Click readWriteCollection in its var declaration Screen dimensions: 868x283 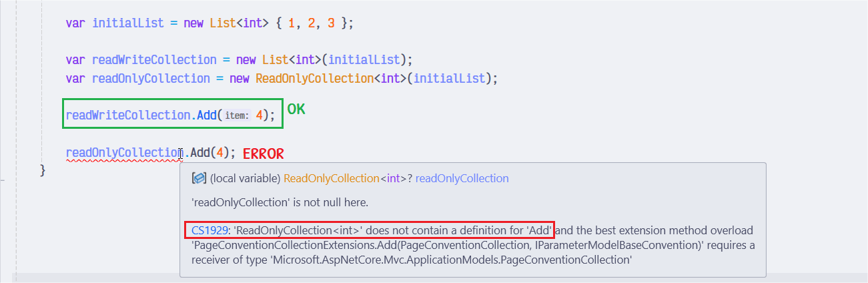(154, 59)
